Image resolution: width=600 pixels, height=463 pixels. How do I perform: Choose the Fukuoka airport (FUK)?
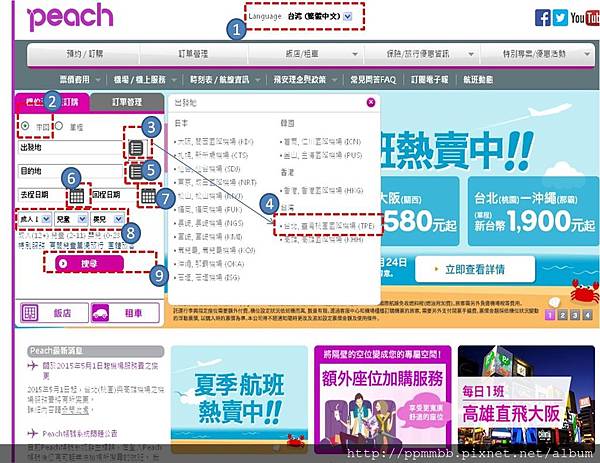pos(208,209)
